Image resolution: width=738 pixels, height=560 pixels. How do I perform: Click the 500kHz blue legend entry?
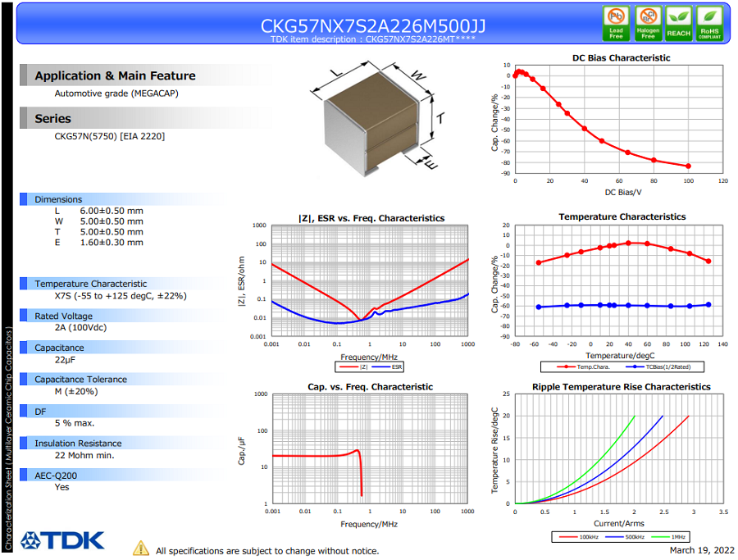(x=625, y=536)
